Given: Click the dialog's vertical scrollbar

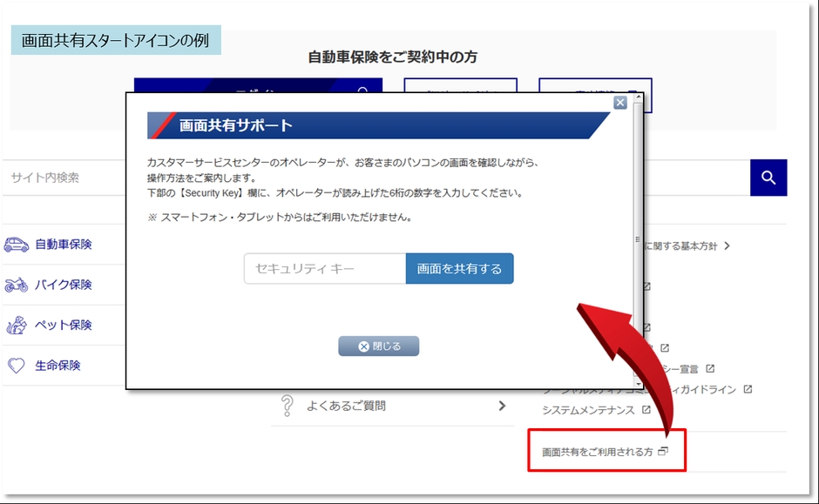Looking at the screenshot, I should tap(638, 240).
